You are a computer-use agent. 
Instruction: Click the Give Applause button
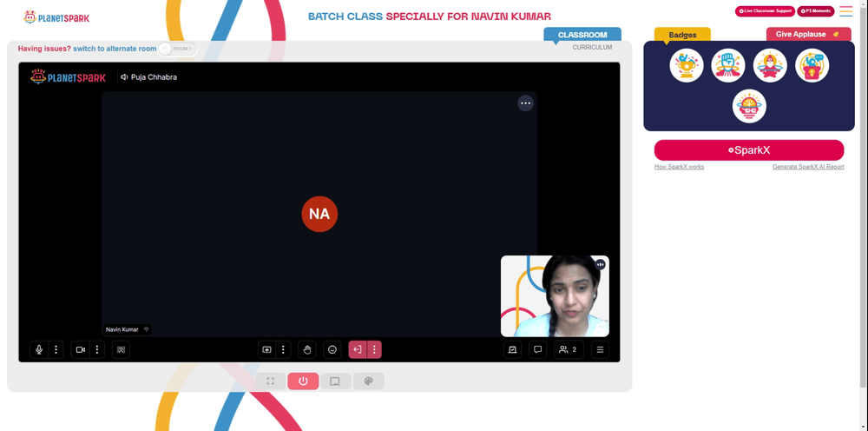pyautogui.click(x=808, y=35)
